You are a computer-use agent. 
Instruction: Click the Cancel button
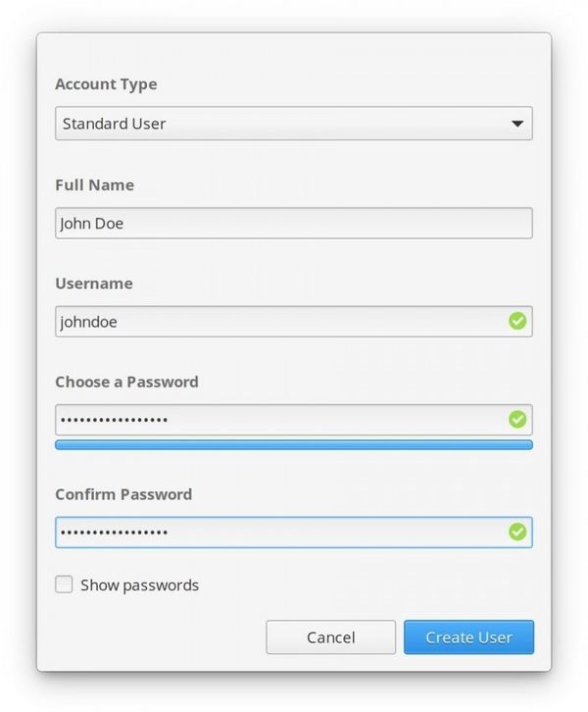331,637
